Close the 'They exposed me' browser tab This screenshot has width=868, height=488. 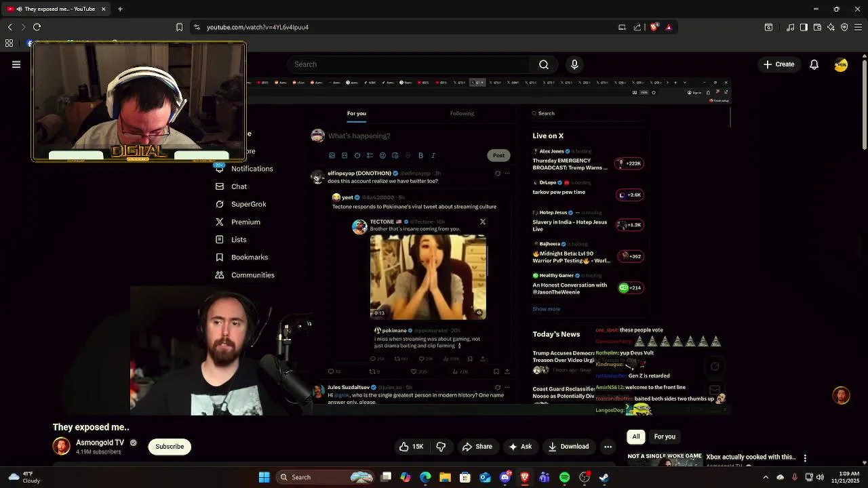(x=104, y=9)
